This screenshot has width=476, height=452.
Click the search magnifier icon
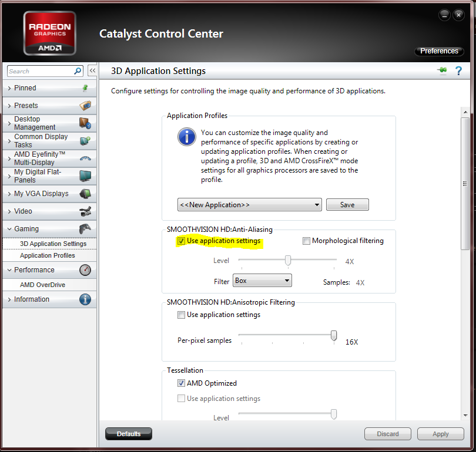(78, 71)
